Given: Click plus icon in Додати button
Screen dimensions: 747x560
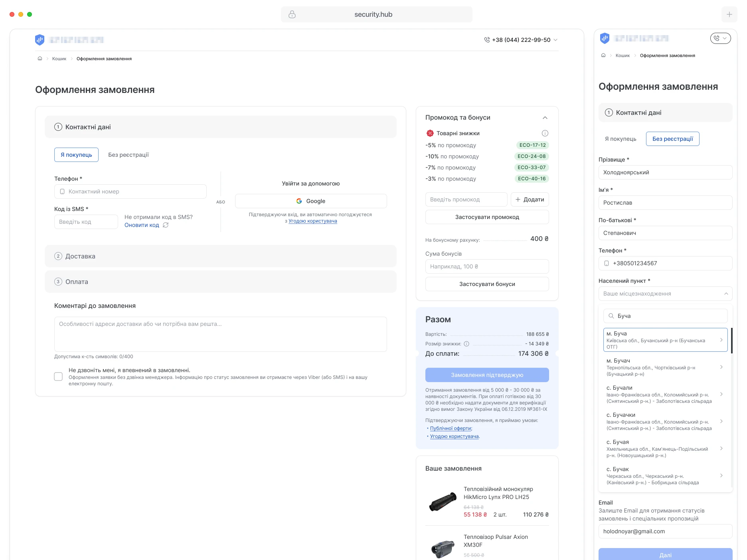Looking at the screenshot, I should tap(518, 199).
